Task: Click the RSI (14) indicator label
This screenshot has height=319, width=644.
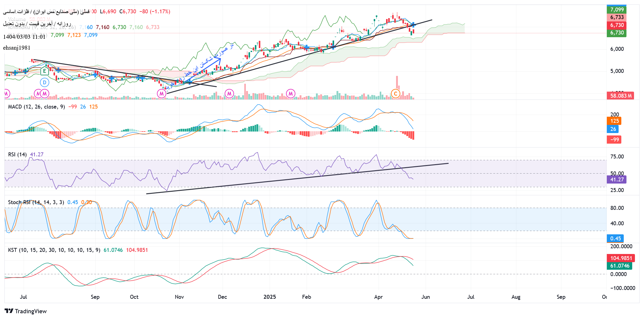Action: click(x=17, y=155)
